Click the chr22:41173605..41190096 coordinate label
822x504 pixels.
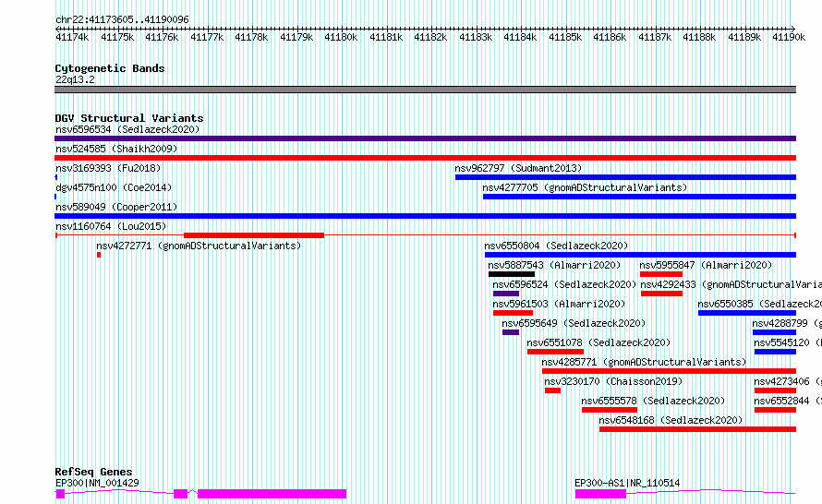click(122, 20)
